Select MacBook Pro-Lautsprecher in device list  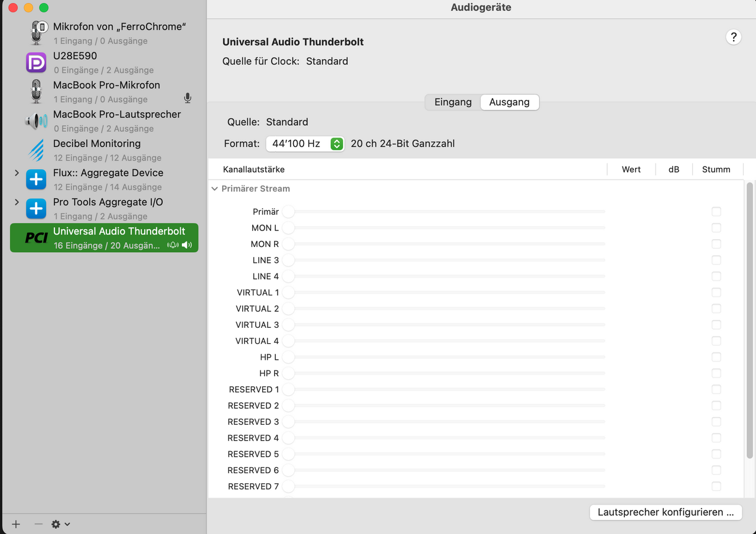(105, 121)
